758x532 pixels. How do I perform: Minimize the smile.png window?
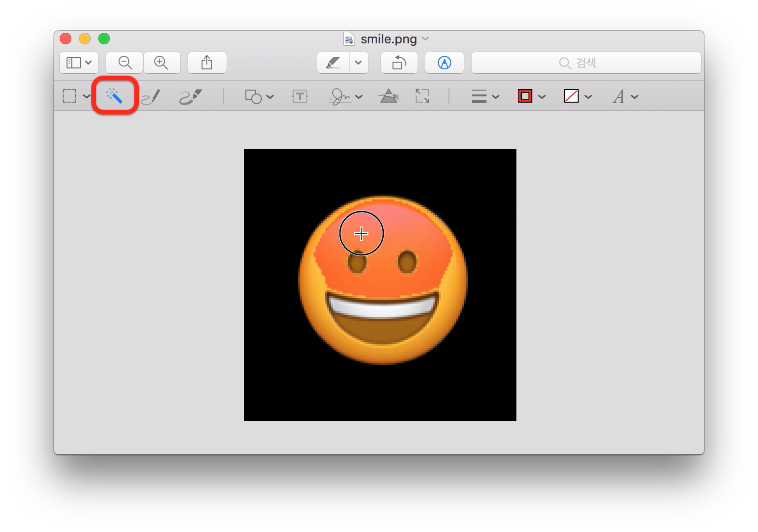pyautogui.click(x=85, y=39)
